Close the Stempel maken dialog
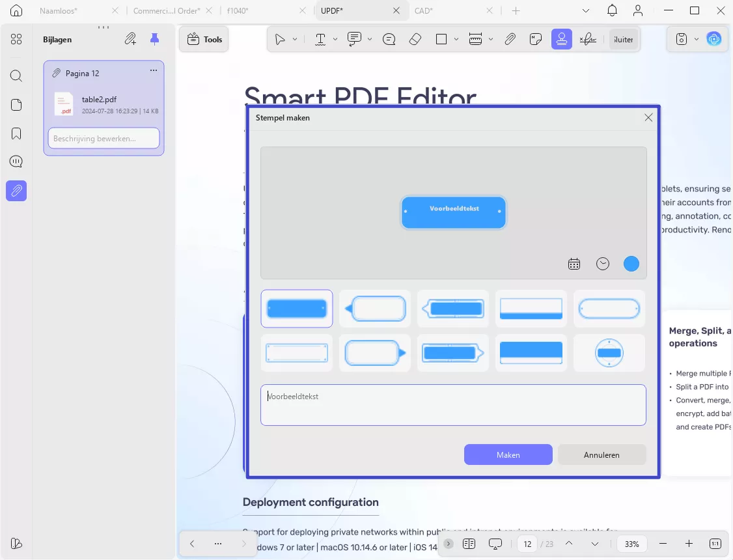 point(648,117)
